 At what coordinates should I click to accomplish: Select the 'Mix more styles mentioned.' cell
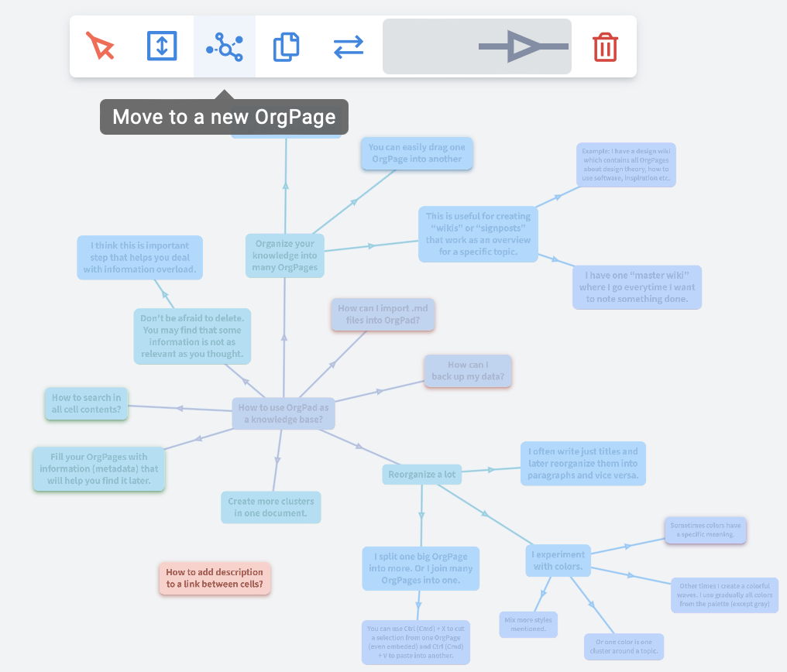(x=530, y=624)
